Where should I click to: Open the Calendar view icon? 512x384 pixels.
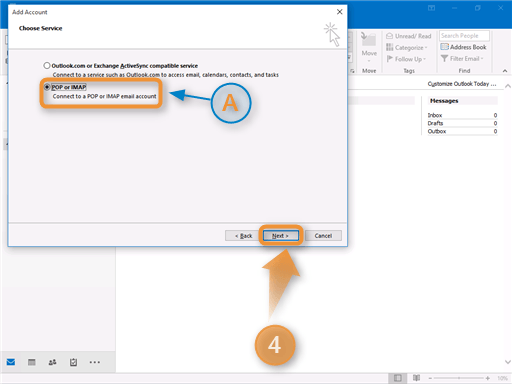tap(32, 362)
